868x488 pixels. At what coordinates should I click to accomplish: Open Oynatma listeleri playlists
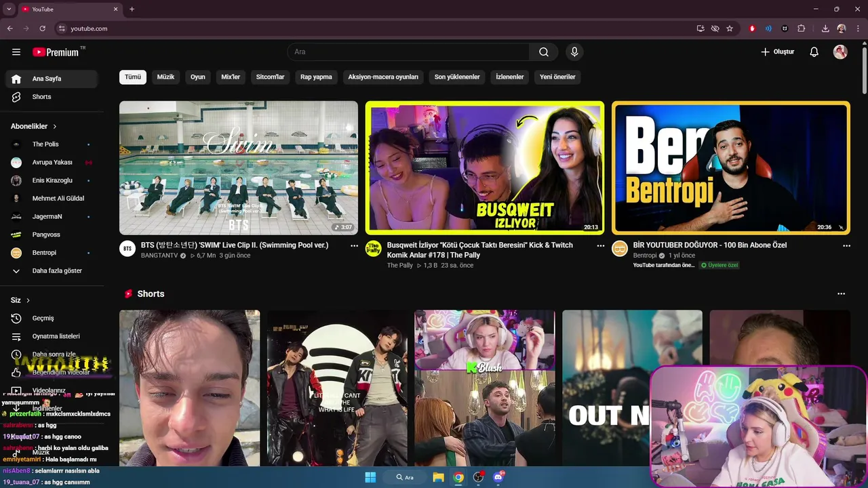(x=52, y=336)
